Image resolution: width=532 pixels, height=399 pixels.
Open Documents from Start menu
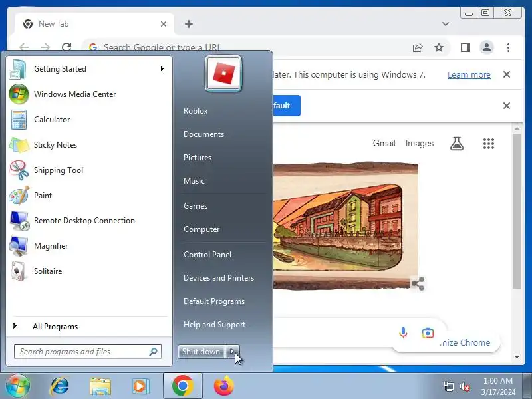204,134
